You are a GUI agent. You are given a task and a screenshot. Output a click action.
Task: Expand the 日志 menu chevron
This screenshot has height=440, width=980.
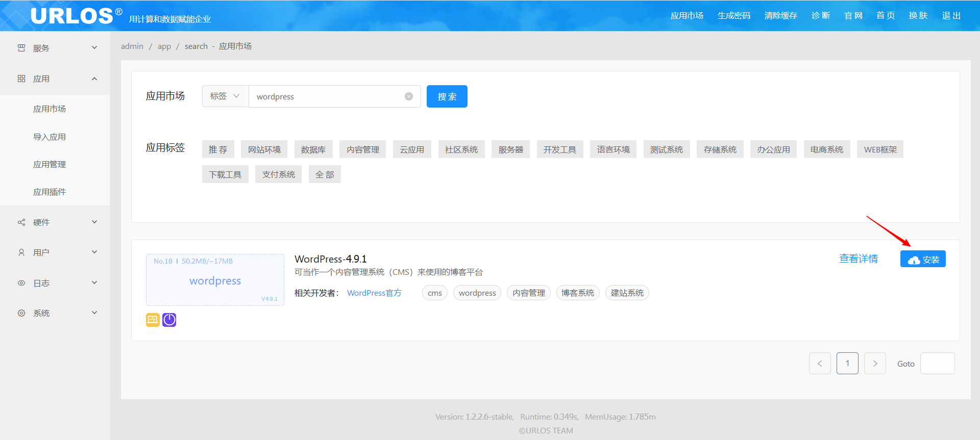click(94, 283)
